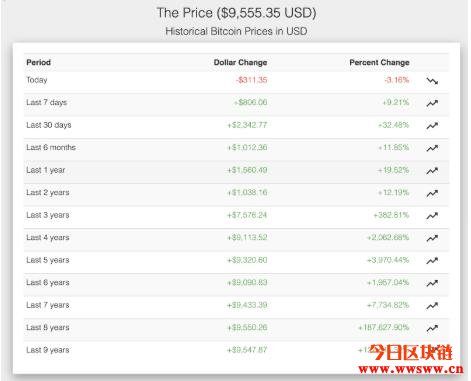Click uptrend icon for Last 30 days
This screenshot has width=471, height=381.
432,126
